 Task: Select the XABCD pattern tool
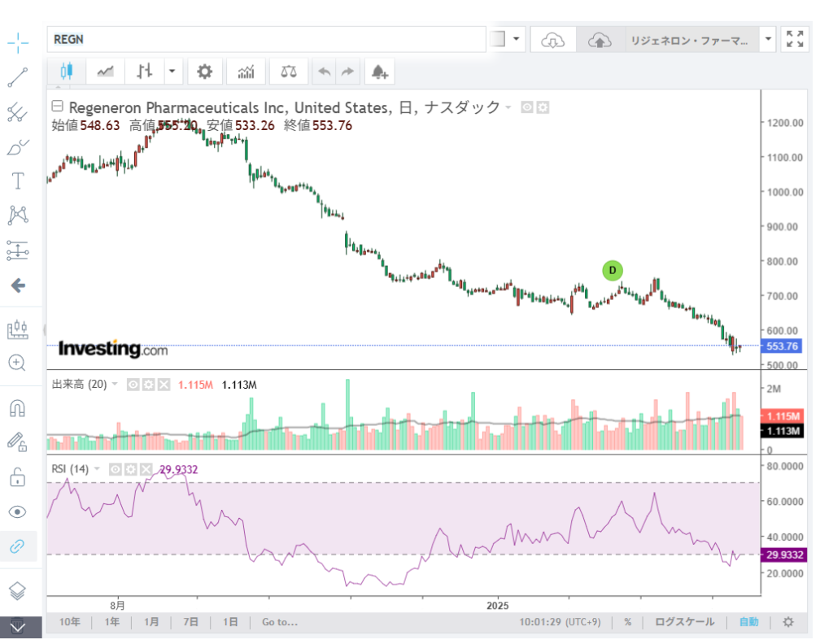point(18,215)
